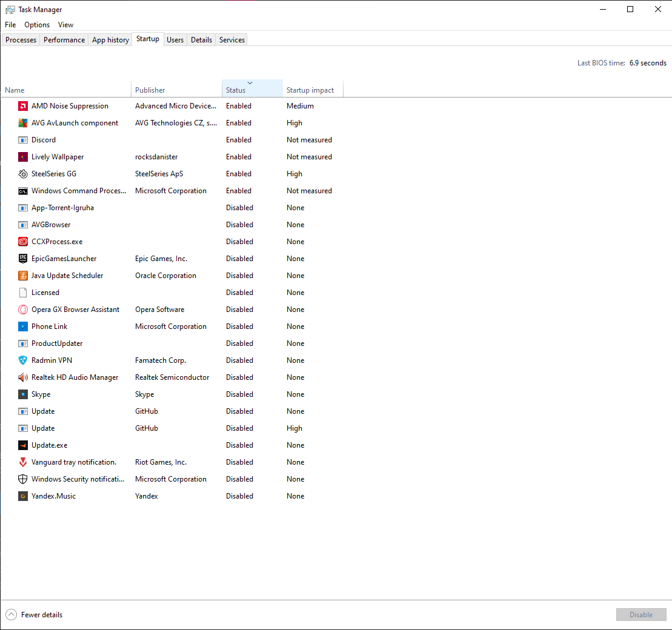
Task: Click the AVG AvLaunch component icon
Action: 22,123
